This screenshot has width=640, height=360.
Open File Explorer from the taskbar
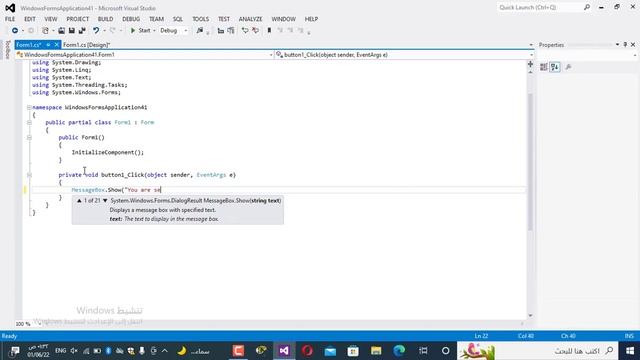click(x=376, y=351)
